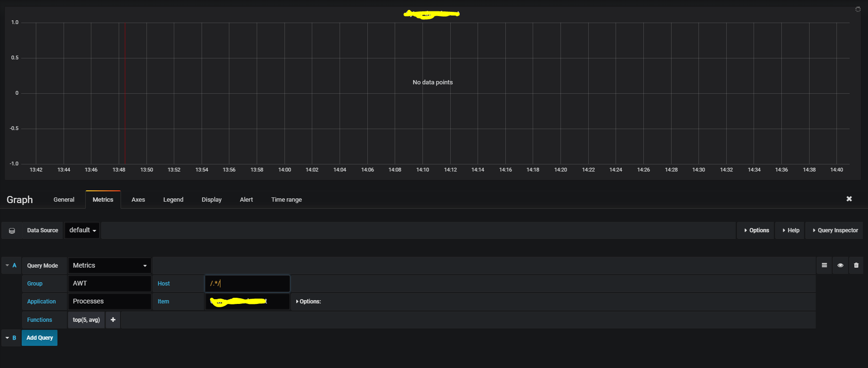Click the data source database icon
Screen dimensions: 868x368
(x=12, y=230)
